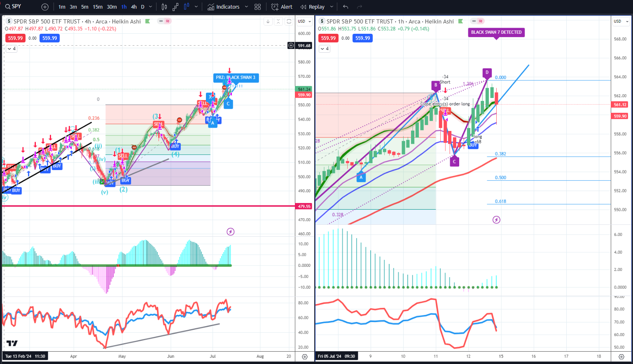Expand the favorite indicators dropdown arrow
Screen dimensions: 633x364
coord(246,7)
